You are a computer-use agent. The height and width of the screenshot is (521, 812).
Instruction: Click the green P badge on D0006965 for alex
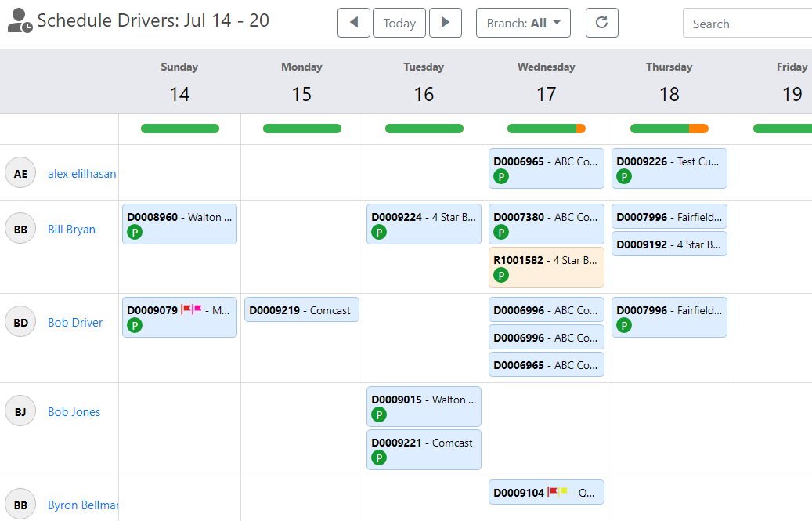[x=501, y=177]
